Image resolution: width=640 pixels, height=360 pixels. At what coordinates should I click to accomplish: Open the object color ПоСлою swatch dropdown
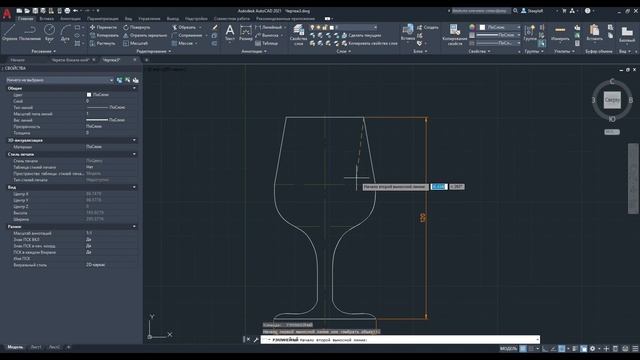[500, 27]
